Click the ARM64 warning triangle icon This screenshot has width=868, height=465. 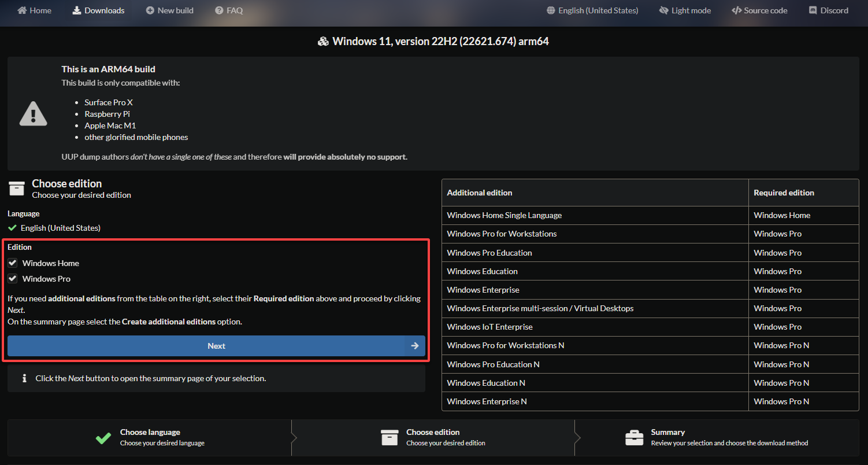point(34,113)
